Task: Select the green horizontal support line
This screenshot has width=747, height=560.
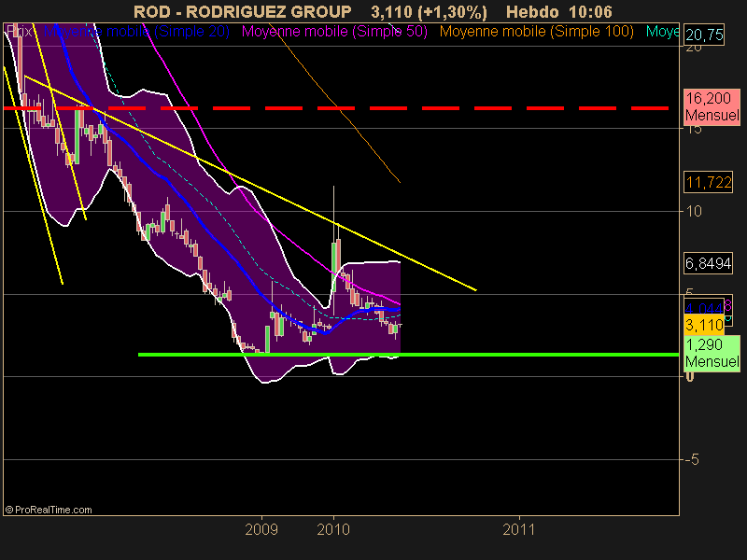Action: [408, 355]
